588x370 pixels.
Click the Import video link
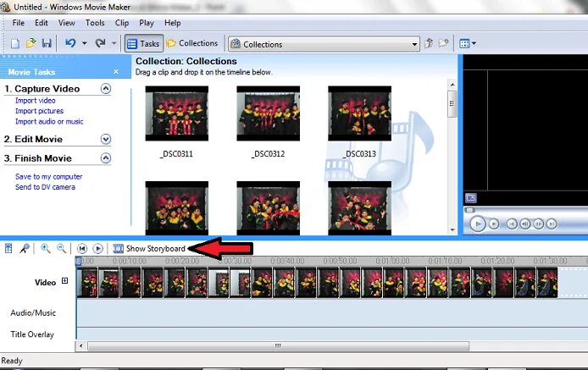[x=36, y=101]
